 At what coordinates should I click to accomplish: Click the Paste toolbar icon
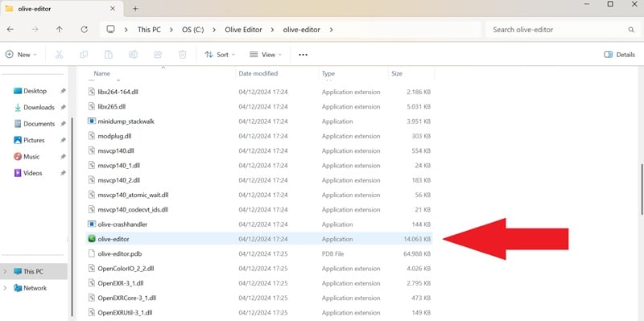pyautogui.click(x=109, y=55)
